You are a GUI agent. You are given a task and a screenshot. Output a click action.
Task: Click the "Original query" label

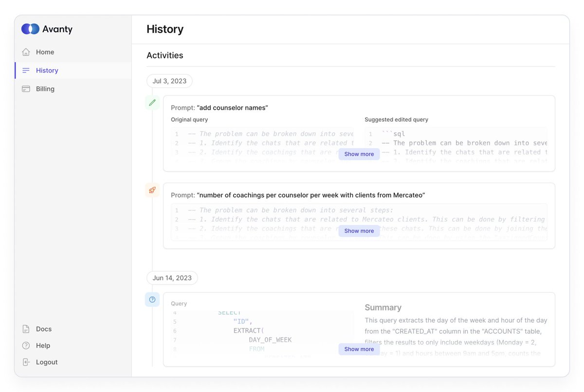[189, 120]
